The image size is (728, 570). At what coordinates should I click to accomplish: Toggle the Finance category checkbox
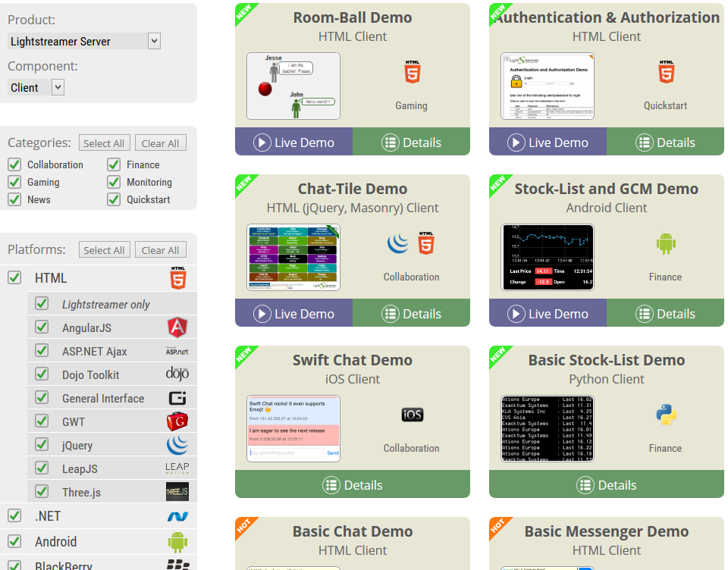[x=114, y=164]
